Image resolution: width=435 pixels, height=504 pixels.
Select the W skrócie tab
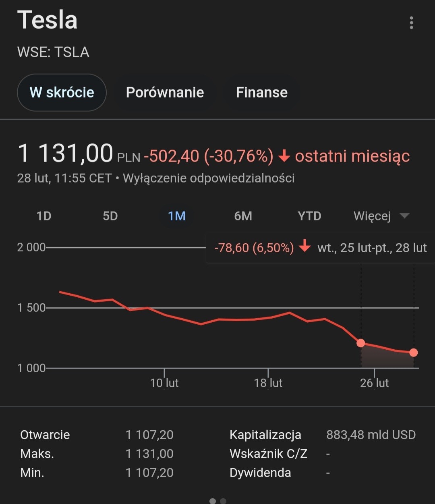[x=62, y=92]
